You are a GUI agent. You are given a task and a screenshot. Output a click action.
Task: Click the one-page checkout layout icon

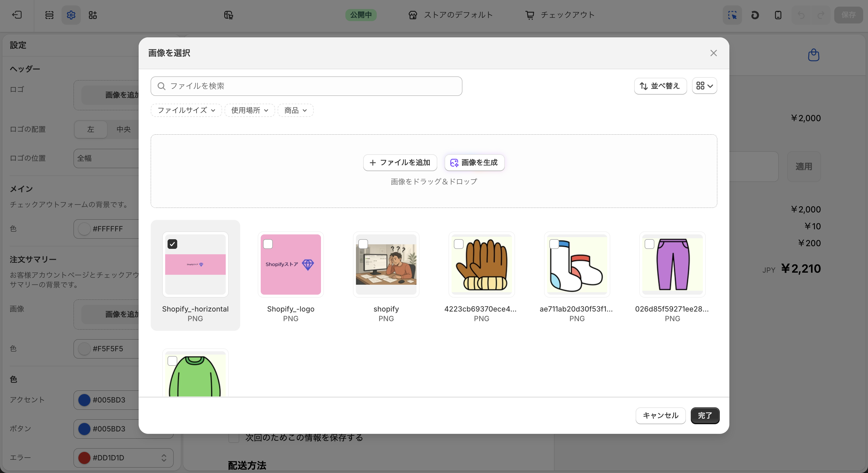point(228,15)
